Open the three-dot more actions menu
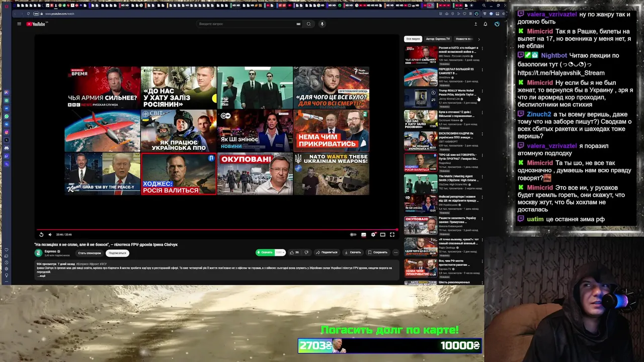Image resolution: width=644 pixels, height=362 pixels. (395, 252)
